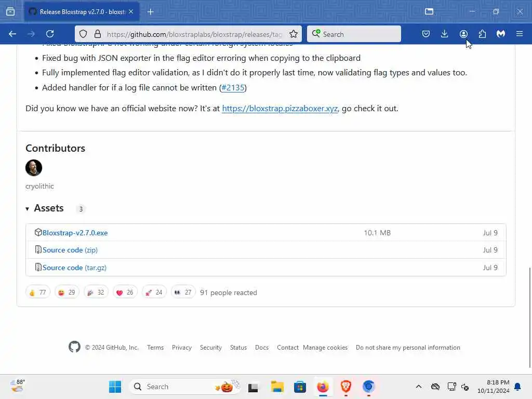Switch to Firefox in taskbar

323,387
